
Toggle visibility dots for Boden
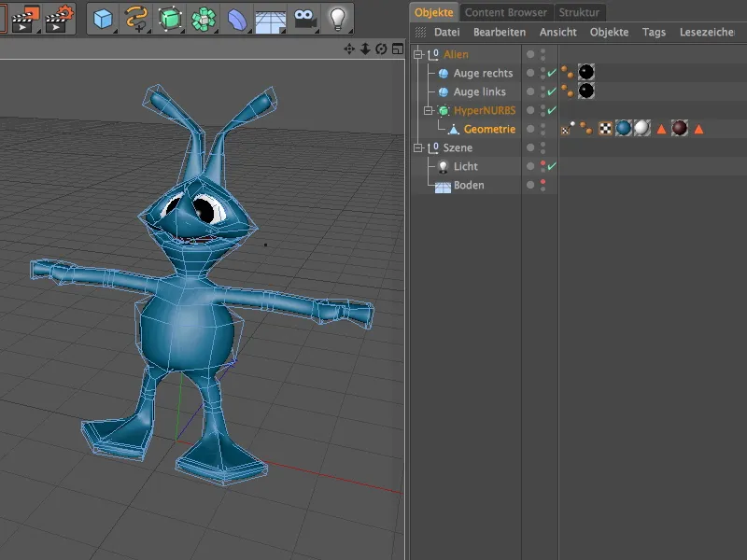coord(543,185)
